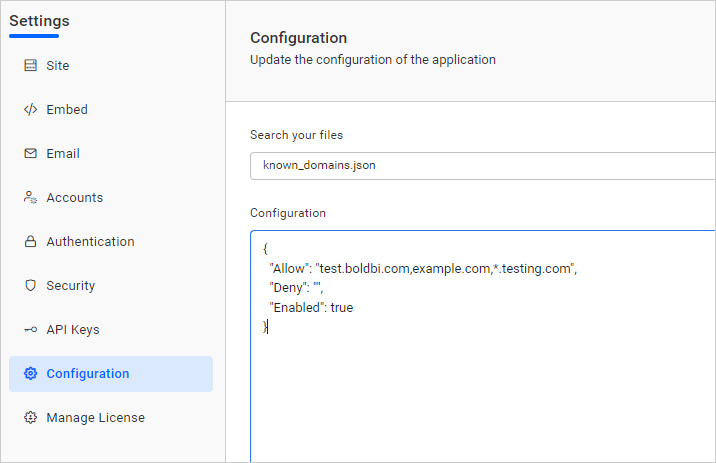Click the "Allow" line in configuration editor

coord(423,268)
